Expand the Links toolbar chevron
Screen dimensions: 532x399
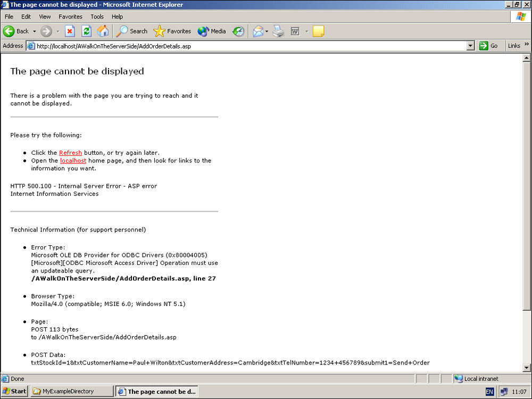527,46
